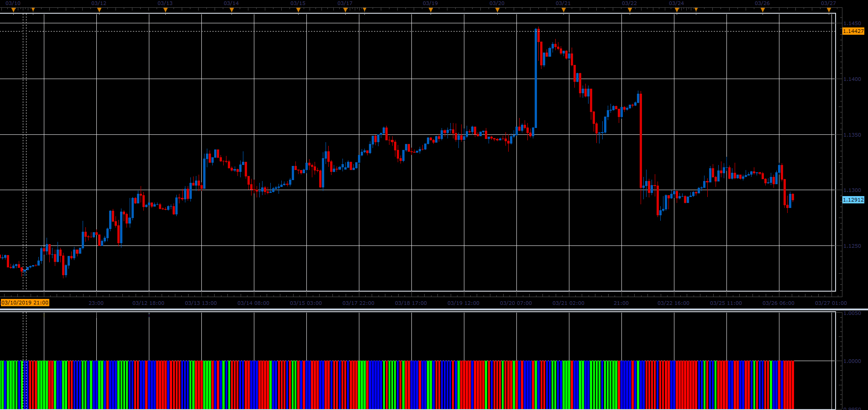Click the orange marker under date 03/22

pyautogui.click(x=630, y=10)
